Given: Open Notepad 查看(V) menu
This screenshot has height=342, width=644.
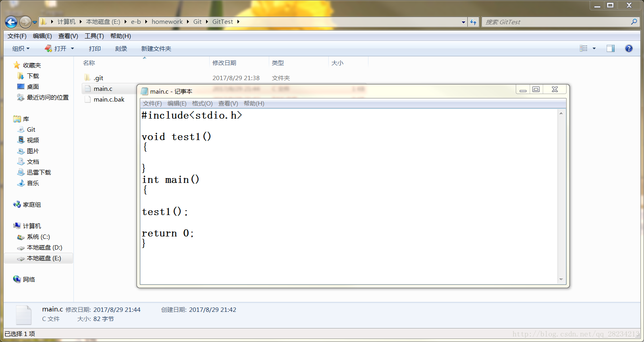Looking at the screenshot, I should click(x=228, y=104).
